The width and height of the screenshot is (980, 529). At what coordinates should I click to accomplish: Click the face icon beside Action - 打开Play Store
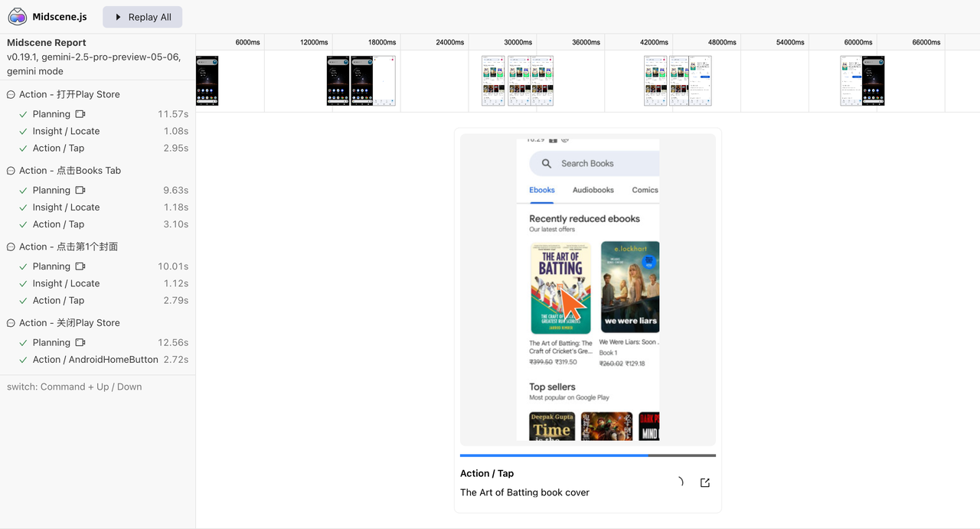coord(11,95)
